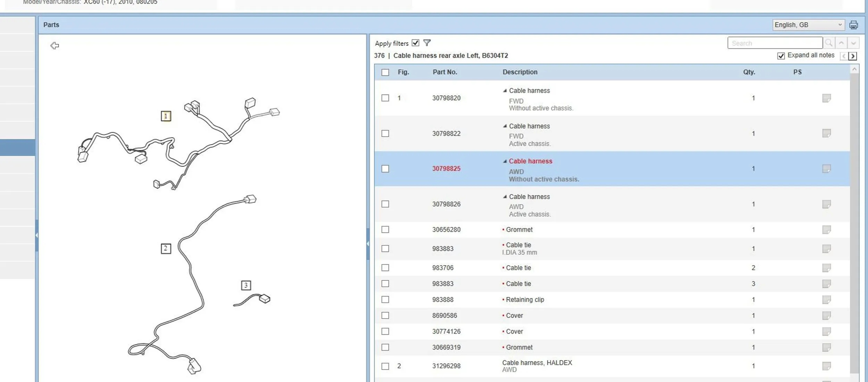Go to previous search result arrow
The image size is (868, 382).
(841, 43)
